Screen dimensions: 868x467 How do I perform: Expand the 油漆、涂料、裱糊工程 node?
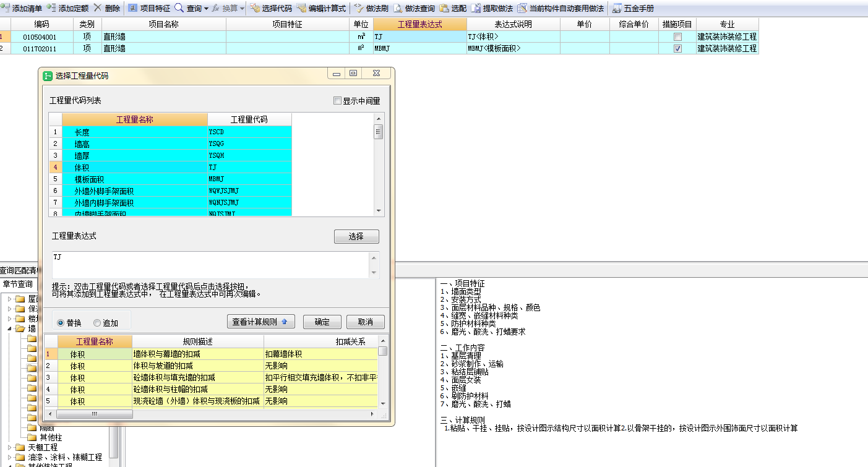pyautogui.click(x=9, y=457)
